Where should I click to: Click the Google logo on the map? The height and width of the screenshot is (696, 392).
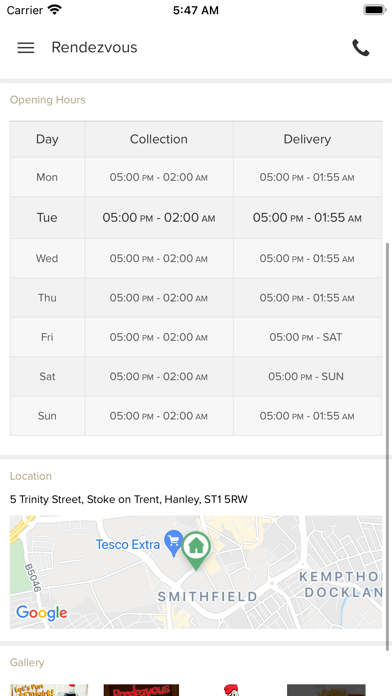coord(42,613)
